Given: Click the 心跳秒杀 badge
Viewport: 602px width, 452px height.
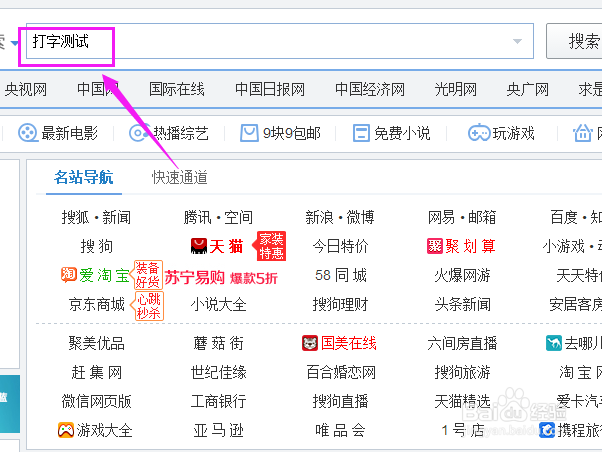Looking at the screenshot, I should [x=148, y=306].
